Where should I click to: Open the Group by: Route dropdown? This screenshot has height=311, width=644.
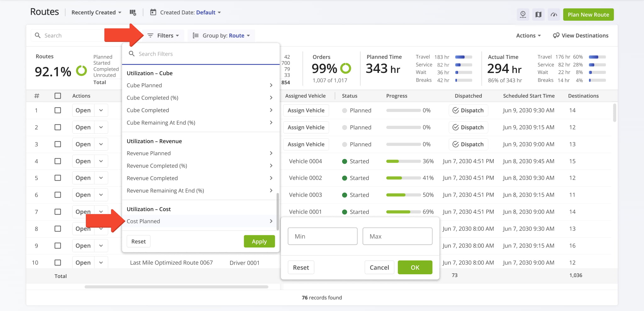pos(221,35)
